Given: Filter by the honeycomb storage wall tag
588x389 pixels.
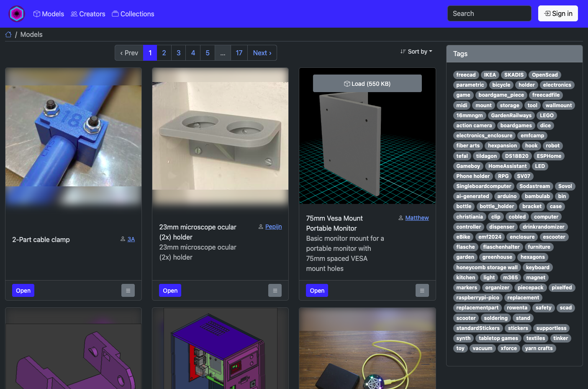Looking at the screenshot, I should 487,268.
